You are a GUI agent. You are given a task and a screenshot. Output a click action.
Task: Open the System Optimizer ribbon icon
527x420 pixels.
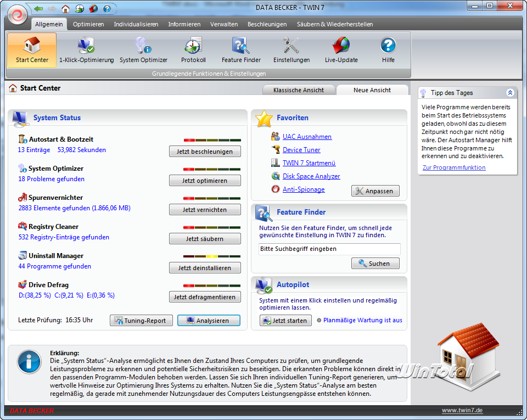coord(143,50)
